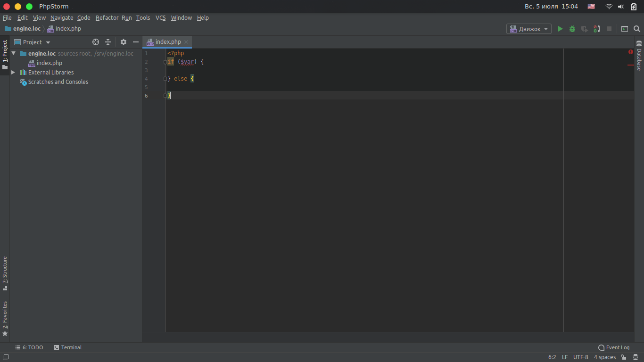Open the Refactor menu
The width and height of the screenshot is (644, 362).
pos(107,17)
